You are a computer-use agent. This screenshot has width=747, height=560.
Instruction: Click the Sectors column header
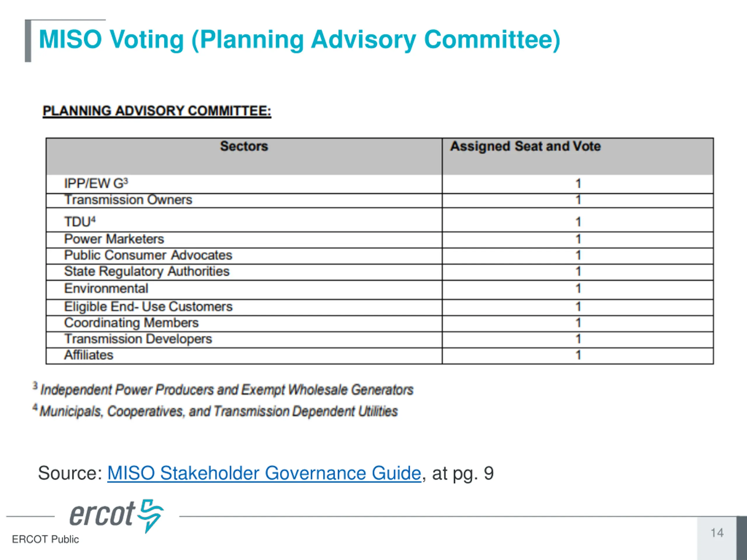pyautogui.click(x=244, y=156)
